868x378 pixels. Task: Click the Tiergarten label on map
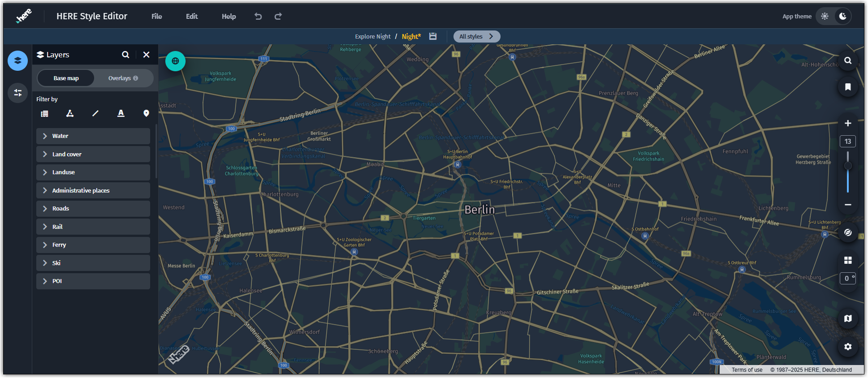click(424, 218)
